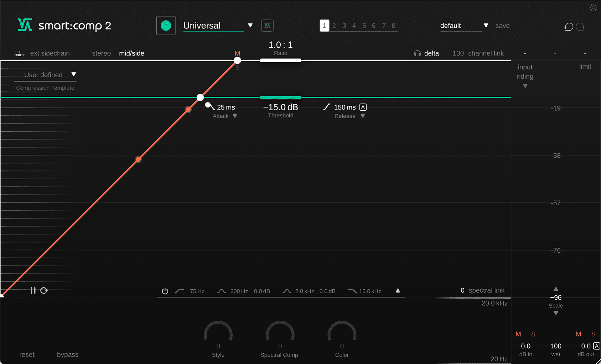Image resolution: width=601 pixels, height=364 pixels.
Task: Click the smart:comp logo button next to Universal
Action: click(x=268, y=26)
